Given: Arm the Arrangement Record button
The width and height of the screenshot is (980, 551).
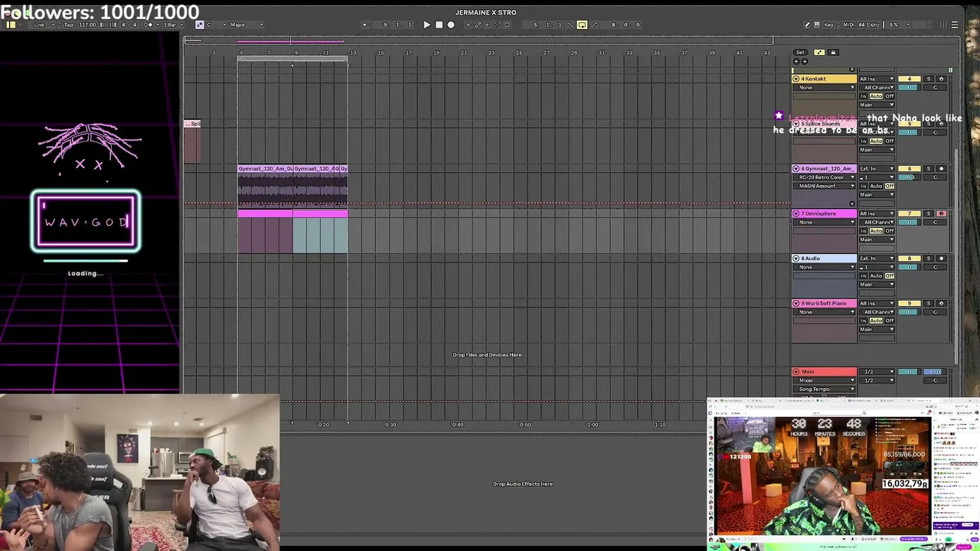Looking at the screenshot, I should point(451,24).
